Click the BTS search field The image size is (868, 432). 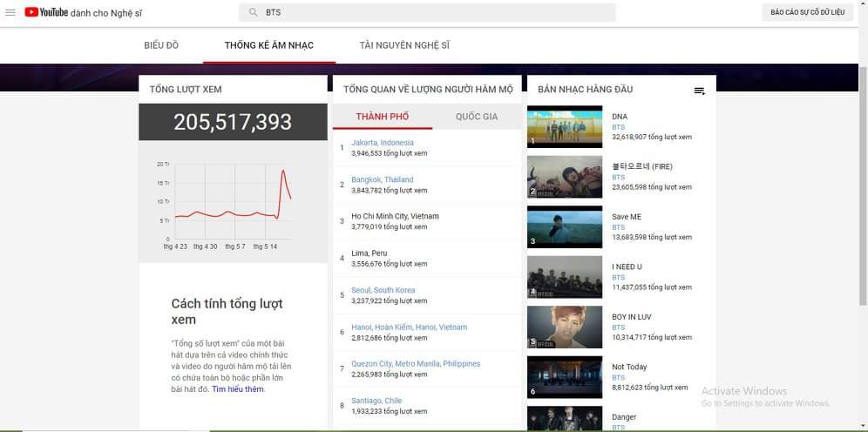tap(427, 12)
